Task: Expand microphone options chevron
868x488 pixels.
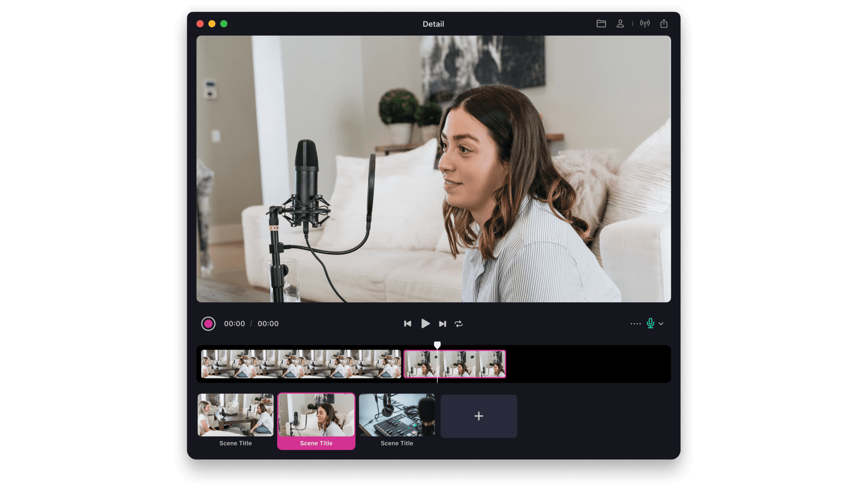Action: click(661, 324)
